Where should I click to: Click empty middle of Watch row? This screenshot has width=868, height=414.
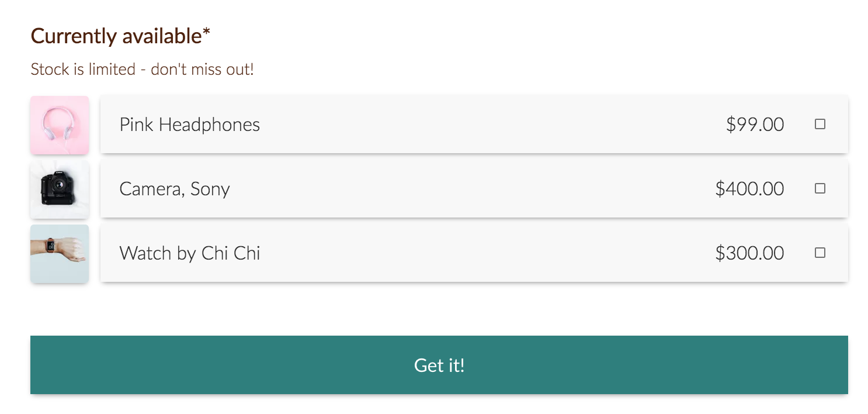click(479, 253)
